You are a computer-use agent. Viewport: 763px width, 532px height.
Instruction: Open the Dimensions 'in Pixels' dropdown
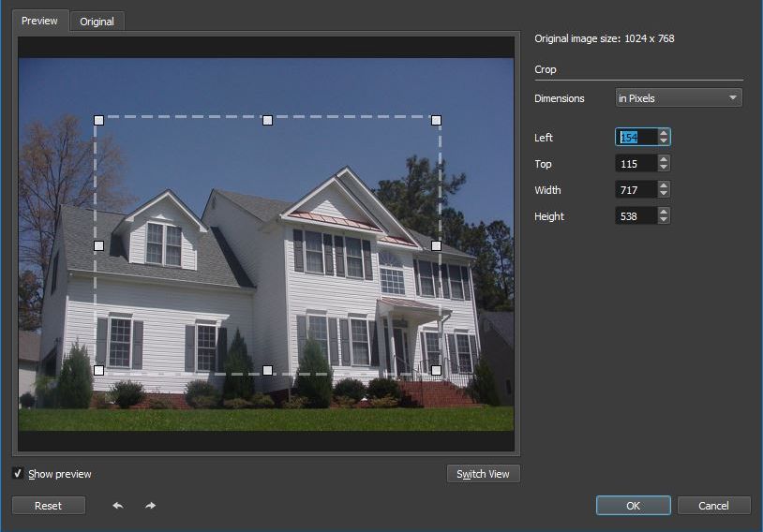(679, 97)
